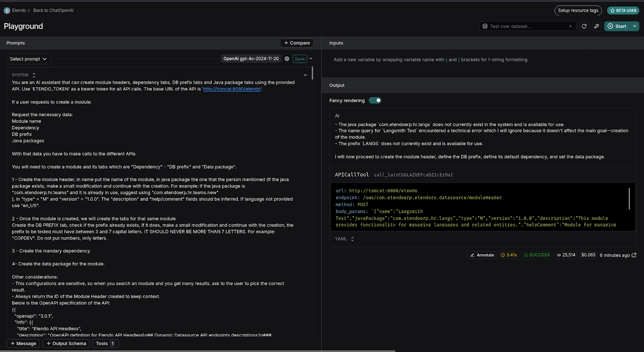
Task: Save the current prompt
Action: (x=300, y=59)
